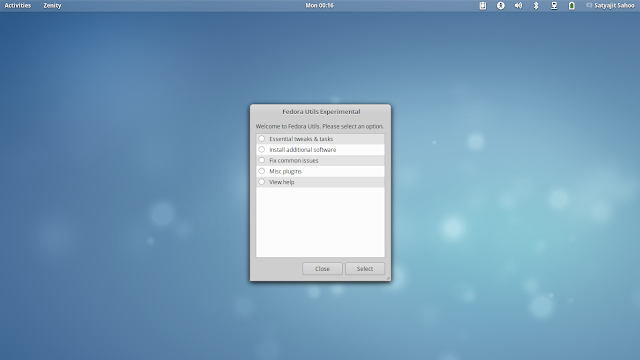
Task: Click the 'Welcome to Fedora Utils' message text
Action: pyautogui.click(x=320, y=127)
